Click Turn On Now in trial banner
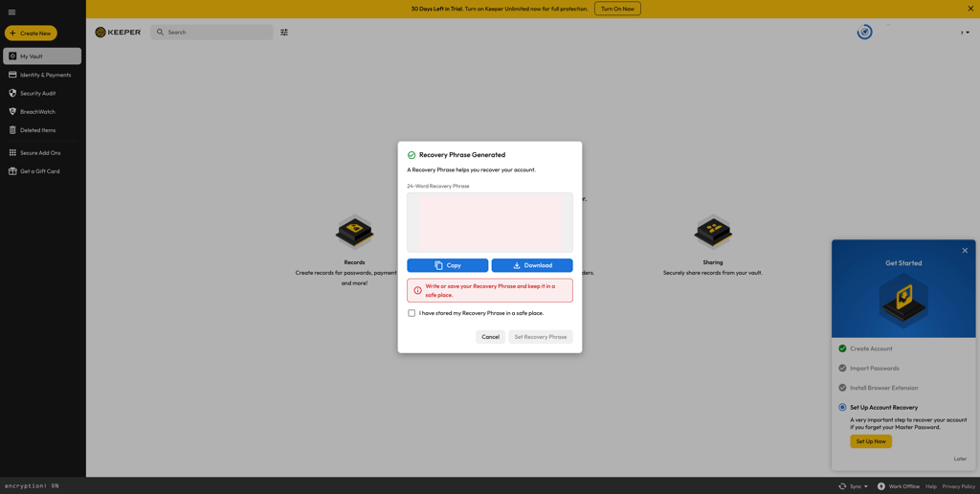Screen dimensions: 980x494 617,9
